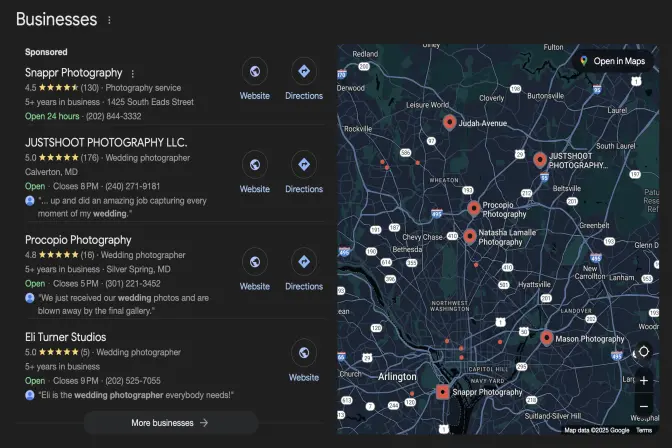Click the Burtonsville label on the map
The height and width of the screenshot is (448, 672).
[545, 96]
